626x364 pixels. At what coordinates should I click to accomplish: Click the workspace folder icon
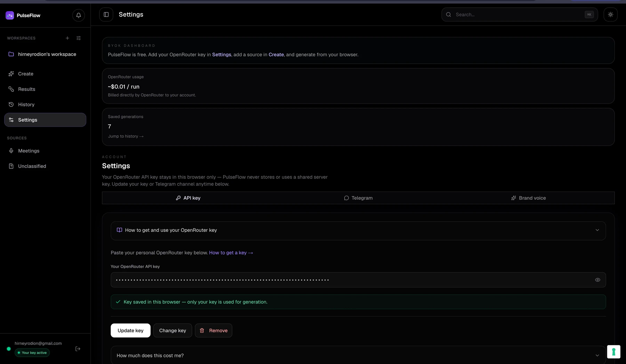tap(11, 54)
